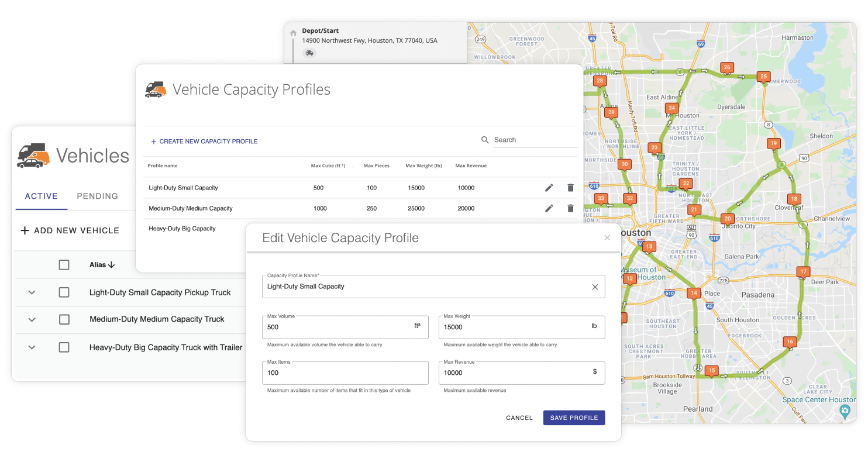Click the truck logo beside Vehicle Capacity Profiles
The width and height of the screenshot is (868, 462).
pyautogui.click(x=157, y=89)
